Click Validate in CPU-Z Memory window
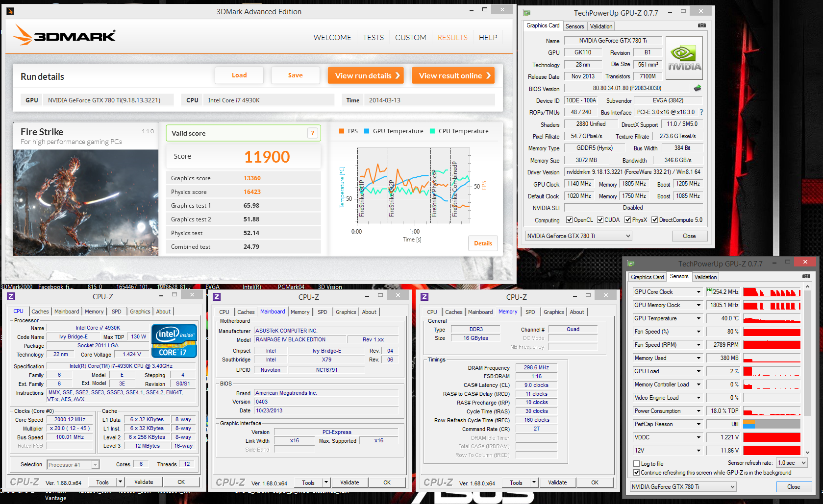The height and width of the screenshot is (504, 823). coord(557,482)
